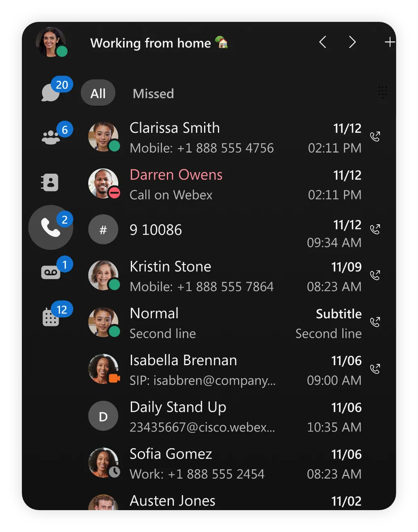Open the Messaging tab with 20 unread
The width and height of the screenshot is (418, 532).
pos(51,92)
